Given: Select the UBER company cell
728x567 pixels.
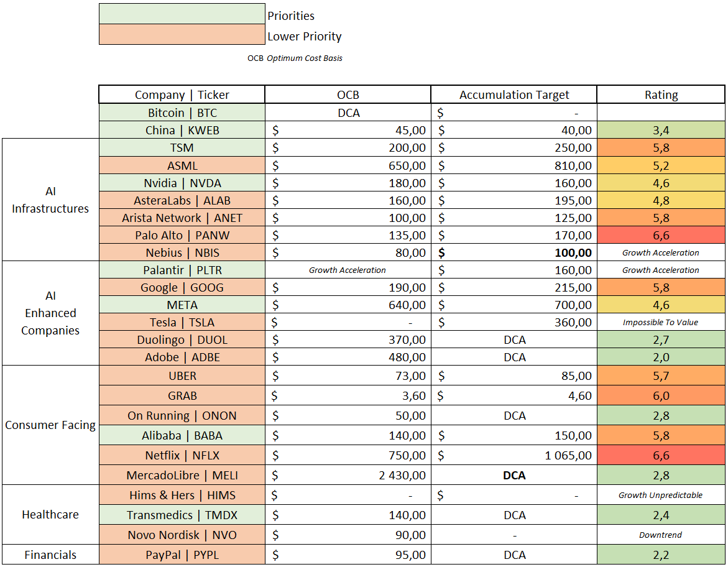Looking at the screenshot, I should (182, 376).
